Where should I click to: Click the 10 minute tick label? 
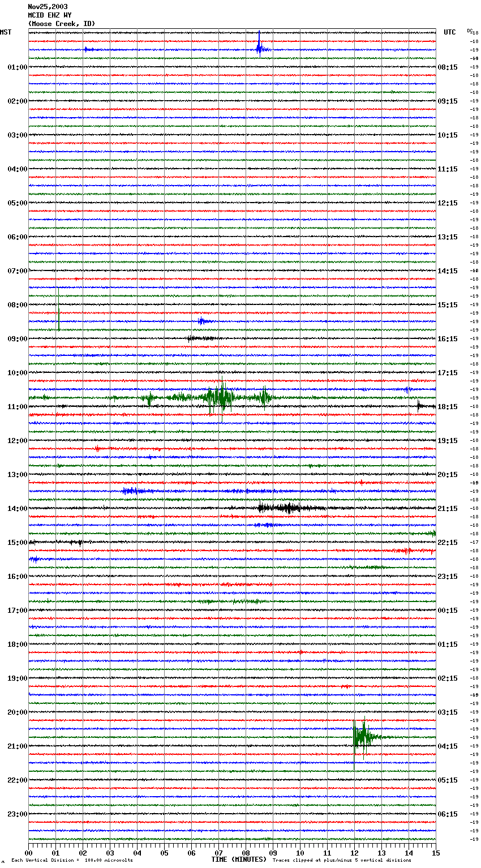point(300,853)
